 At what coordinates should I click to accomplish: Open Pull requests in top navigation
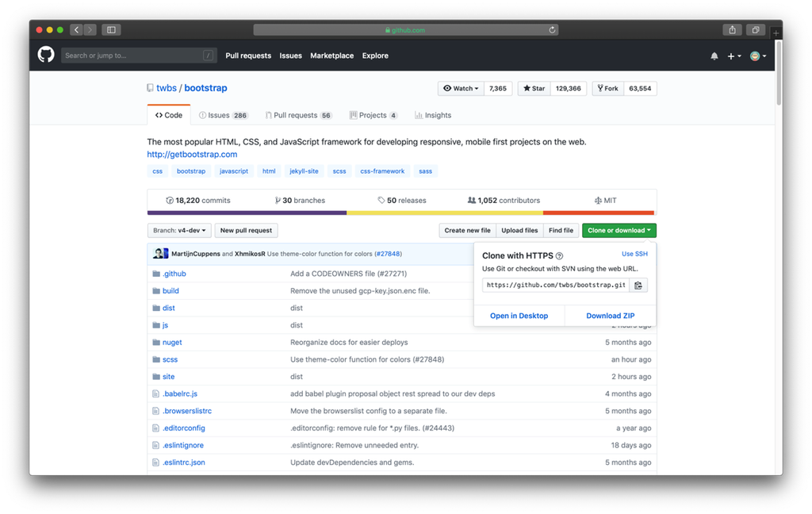(248, 56)
